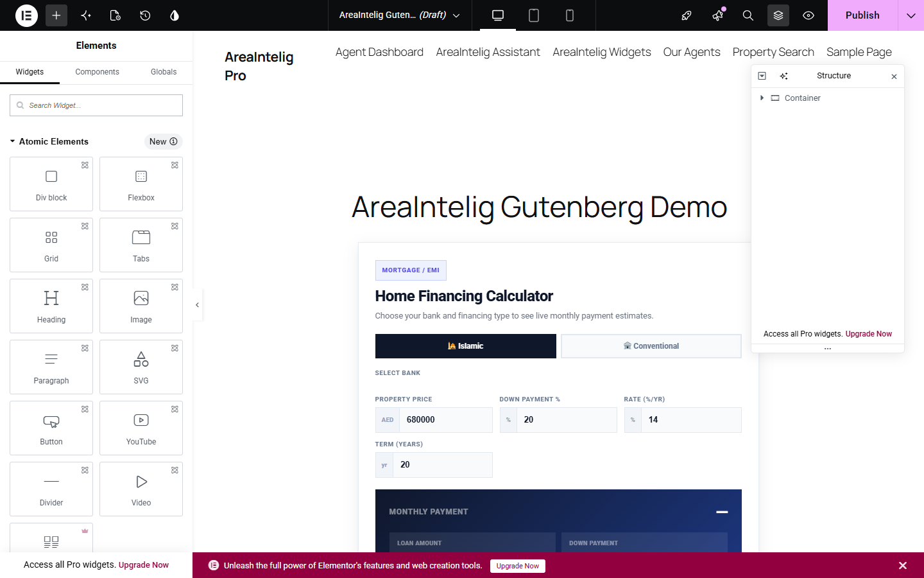Viewport: 924px width, 578px height.
Task: Click the AreaIntelig Pro site title
Action: tap(259, 66)
